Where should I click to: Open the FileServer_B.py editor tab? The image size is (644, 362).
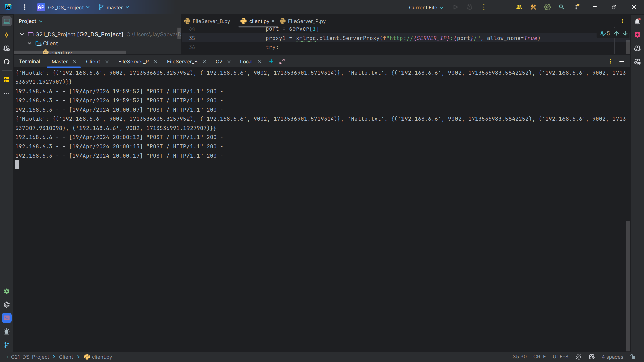click(211, 21)
